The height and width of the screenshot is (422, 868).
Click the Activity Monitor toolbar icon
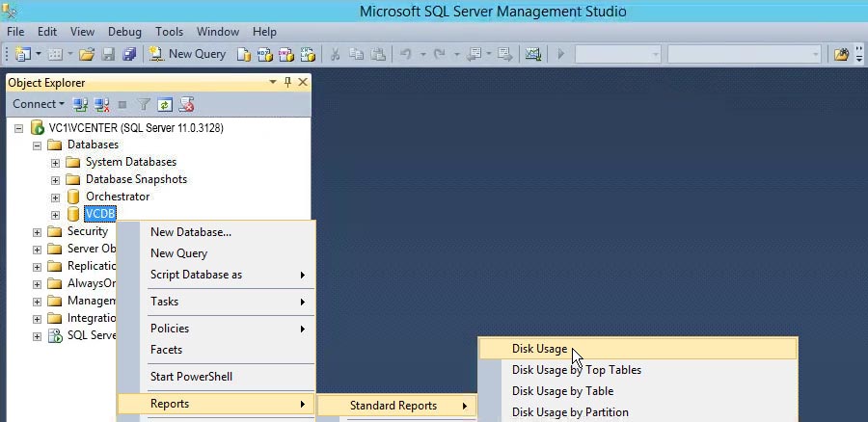click(x=532, y=54)
